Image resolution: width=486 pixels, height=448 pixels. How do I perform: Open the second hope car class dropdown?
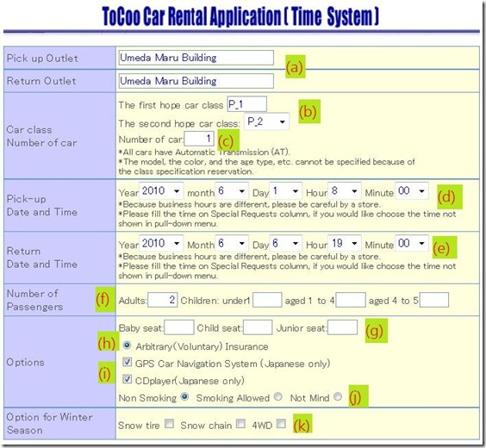(x=266, y=121)
